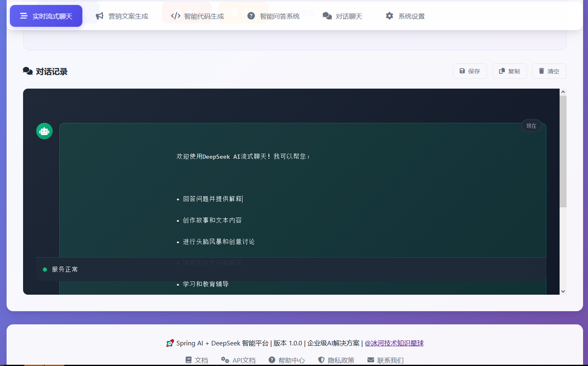Save the conversation with 保存 button
Viewport: 588px width, 366px height.
[x=470, y=71]
